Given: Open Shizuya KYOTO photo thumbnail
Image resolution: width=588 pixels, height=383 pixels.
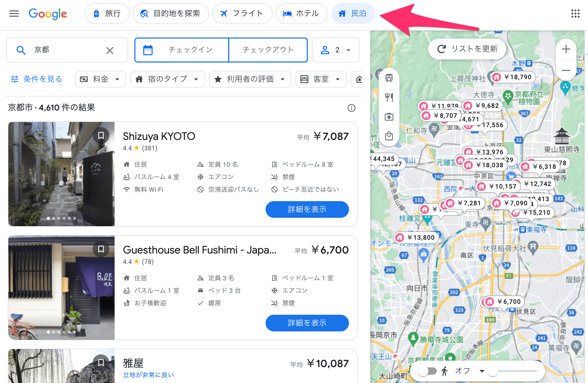Looking at the screenshot, I should coord(61,174).
